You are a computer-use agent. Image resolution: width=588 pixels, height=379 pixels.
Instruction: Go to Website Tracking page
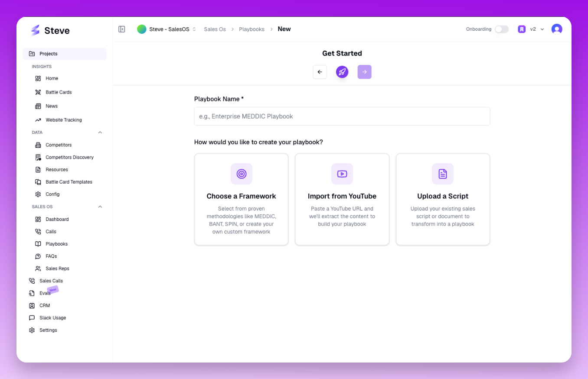tap(64, 120)
